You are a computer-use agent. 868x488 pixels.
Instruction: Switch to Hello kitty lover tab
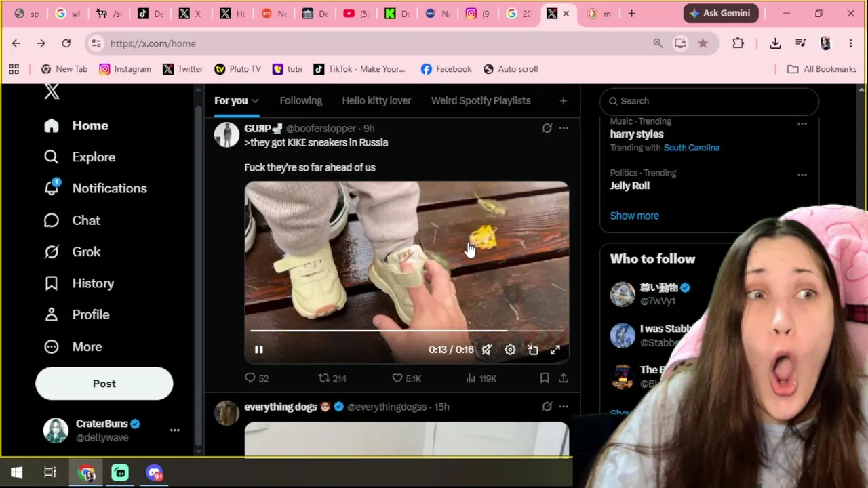click(x=376, y=101)
